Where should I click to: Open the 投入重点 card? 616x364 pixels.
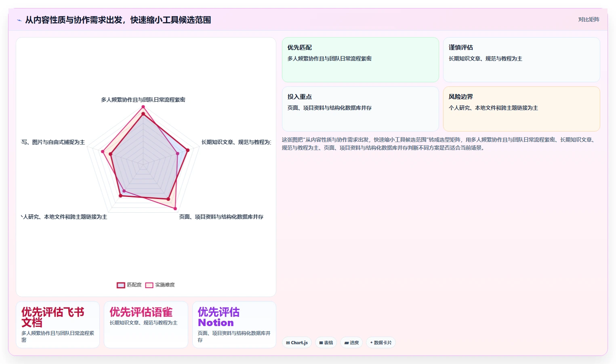point(360,109)
